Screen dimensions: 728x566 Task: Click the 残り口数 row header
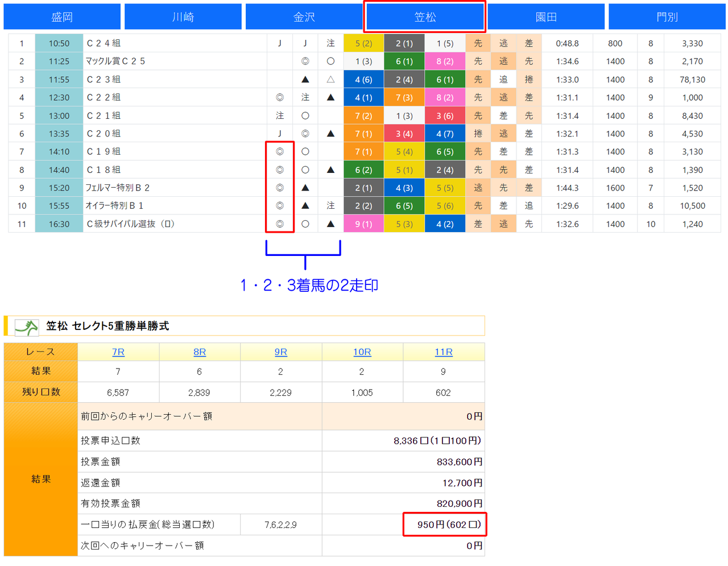pos(41,392)
